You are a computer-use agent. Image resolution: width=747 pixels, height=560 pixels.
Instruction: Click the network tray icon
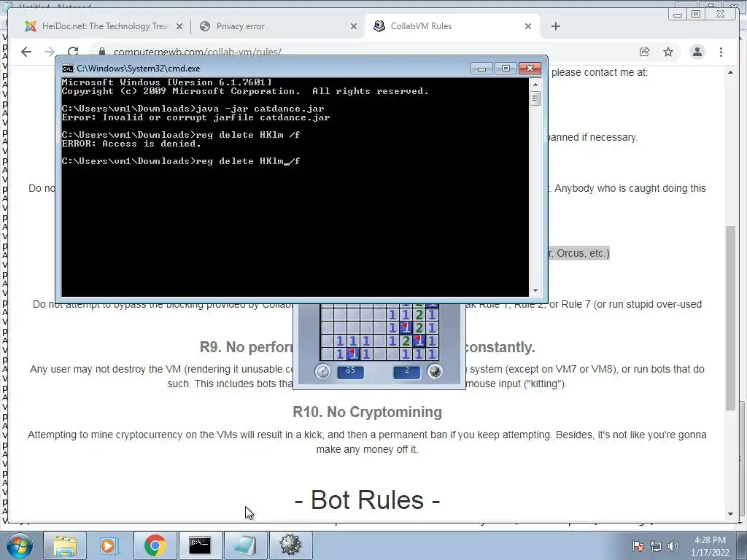(x=656, y=546)
